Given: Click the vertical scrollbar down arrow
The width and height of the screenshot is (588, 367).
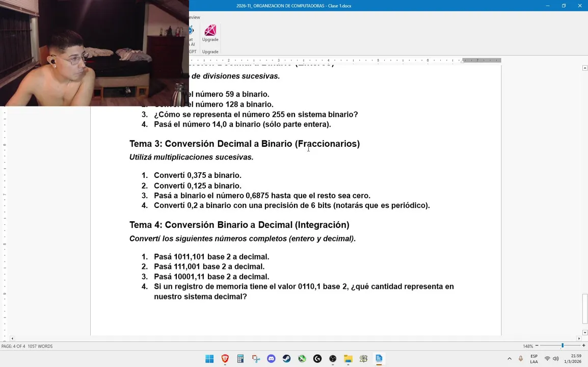Looking at the screenshot, I should point(584,332).
